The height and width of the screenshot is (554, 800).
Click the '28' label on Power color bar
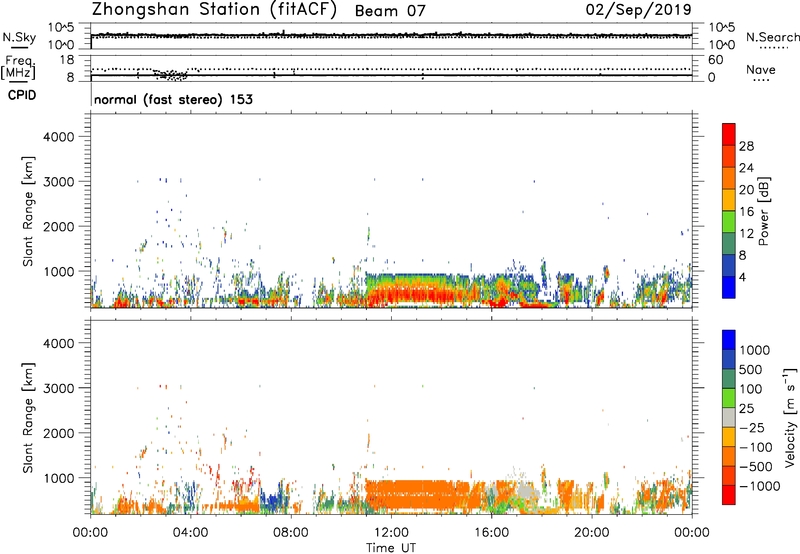point(746,146)
